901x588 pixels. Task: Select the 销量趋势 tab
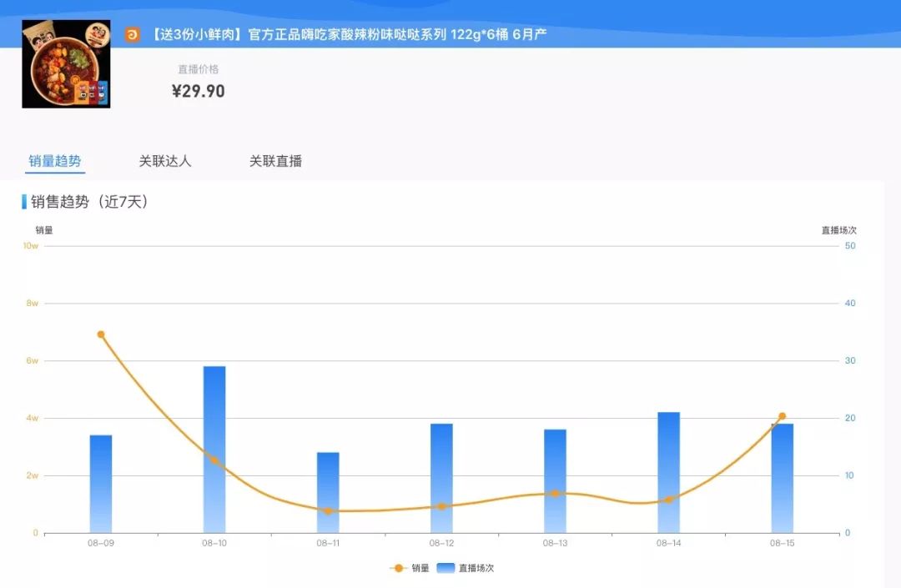[x=53, y=161]
